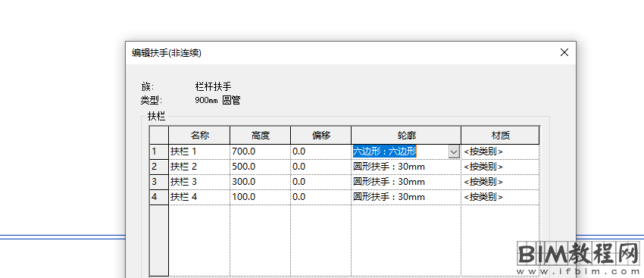Click the <按类别> material of 扶栏 1

pos(500,151)
